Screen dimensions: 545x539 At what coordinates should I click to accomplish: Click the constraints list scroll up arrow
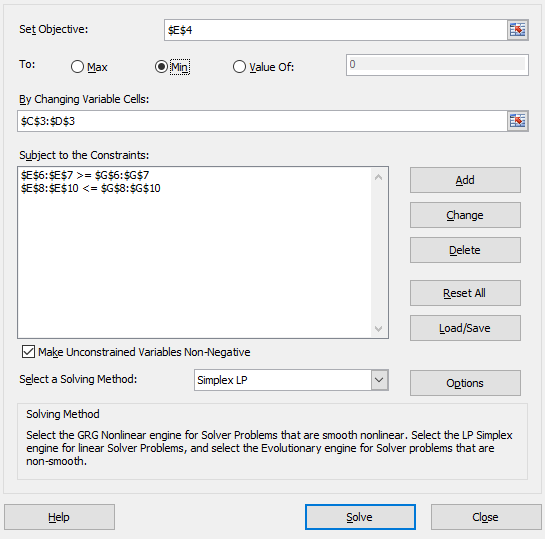379,177
